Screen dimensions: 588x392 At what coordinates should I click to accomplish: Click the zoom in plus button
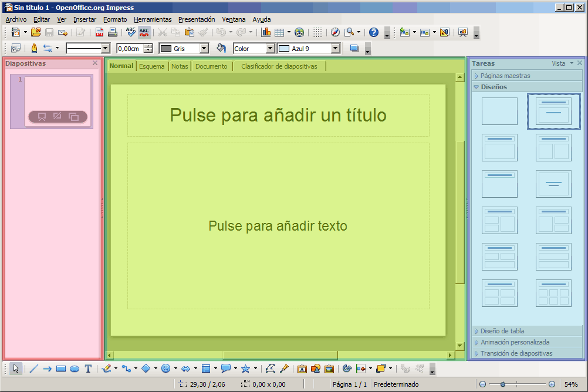[x=552, y=384]
